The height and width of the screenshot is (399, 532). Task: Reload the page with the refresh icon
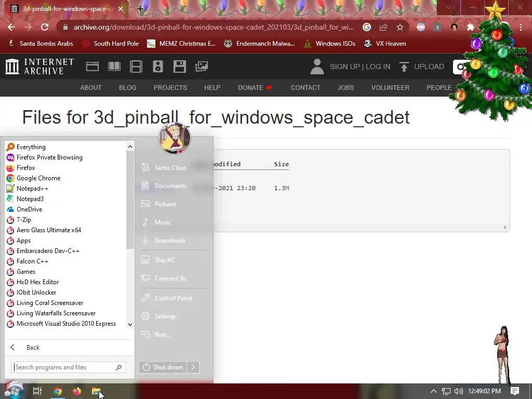45,27
